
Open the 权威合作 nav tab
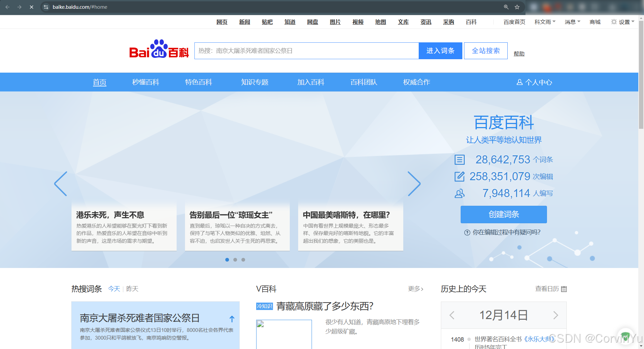click(x=417, y=82)
